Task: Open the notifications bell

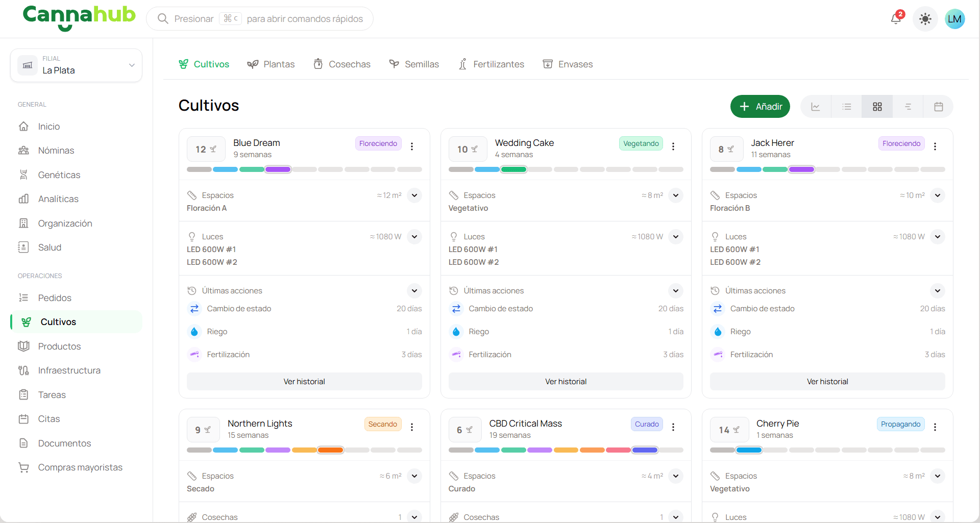Action: point(896,19)
